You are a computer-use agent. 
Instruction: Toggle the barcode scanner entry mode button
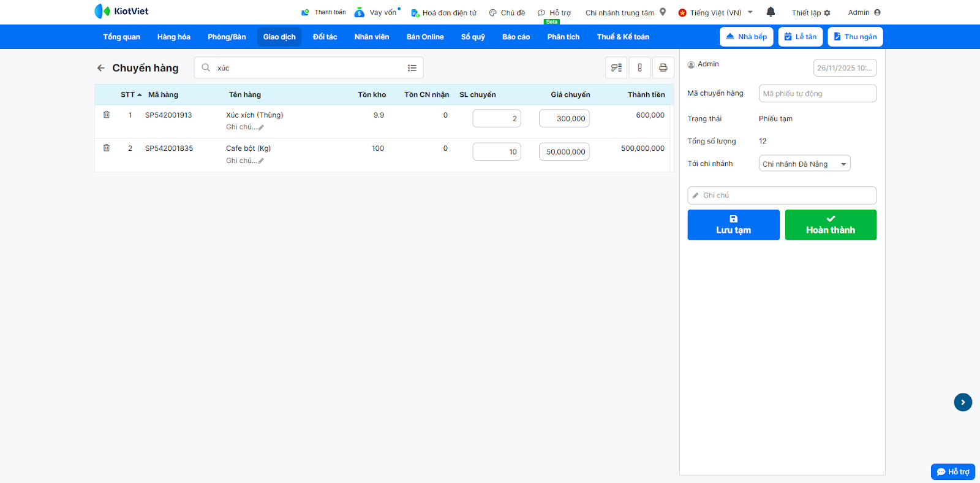pyautogui.click(x=616, y=68)
